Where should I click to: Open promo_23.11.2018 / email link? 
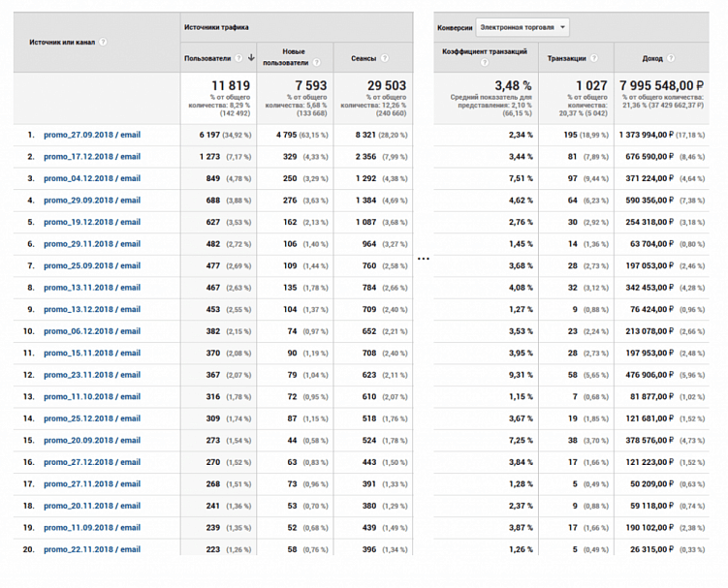[x=92, y=375]
